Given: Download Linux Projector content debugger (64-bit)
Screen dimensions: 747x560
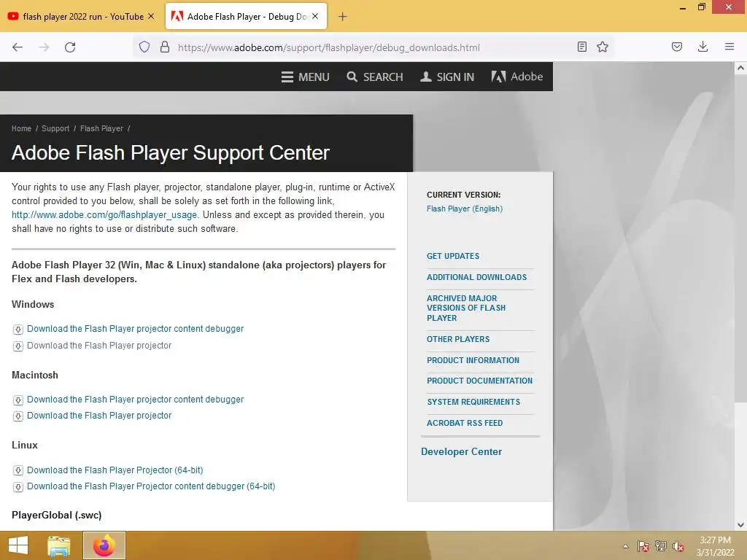Looking at the screenshot, I should coord(151,486).
